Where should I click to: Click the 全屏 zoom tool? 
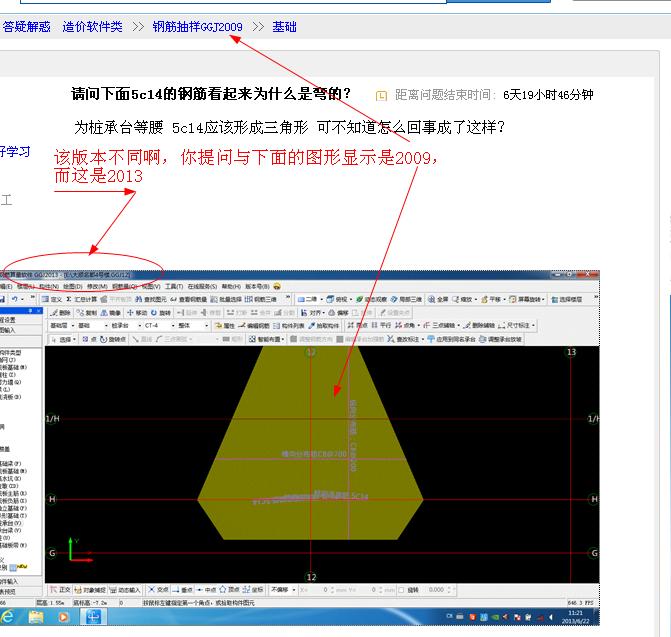click(438, 299)
